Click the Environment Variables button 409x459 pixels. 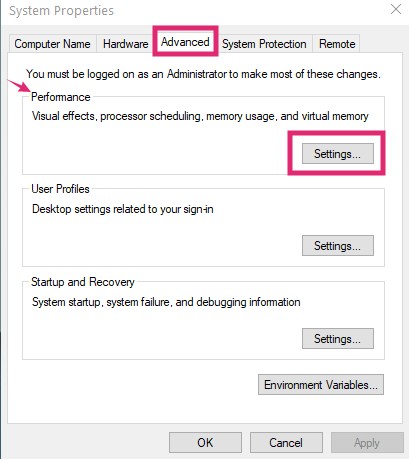(x=321, y=385)
